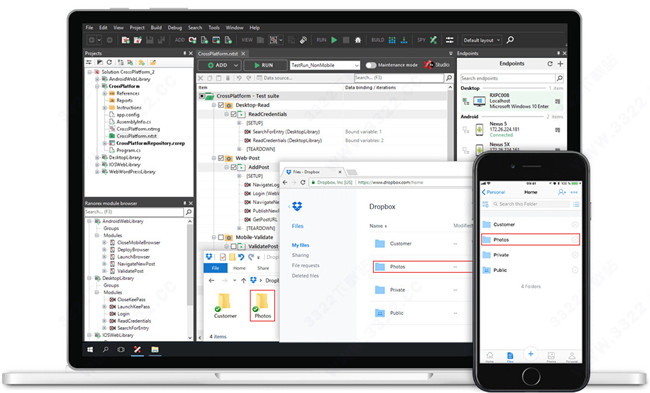Viewport: 650px width, 393px height.
Task: Click the Ranorex Studio logo icon in test suite bar
Action: [428, 65]
